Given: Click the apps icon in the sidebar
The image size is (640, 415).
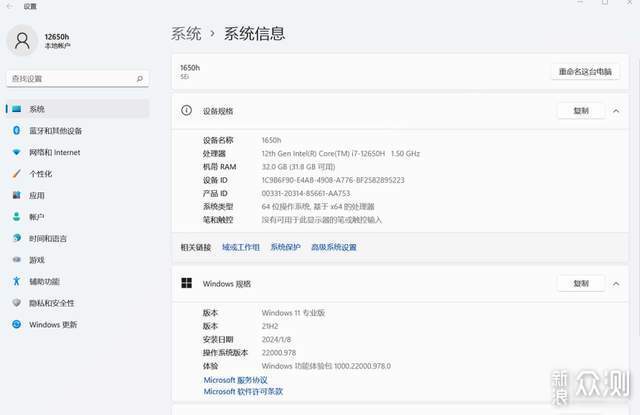Looking at the screenshot, I should (x=16, y=195).
